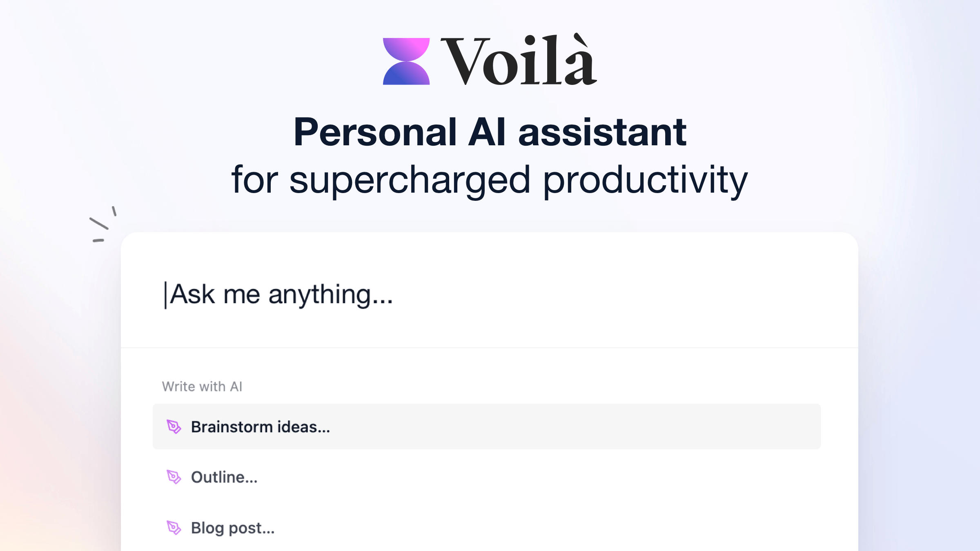Click the pink top half of the logo
Image resolution: width=980 pixels, height=551 pixels.
click(x=406, y=48)
